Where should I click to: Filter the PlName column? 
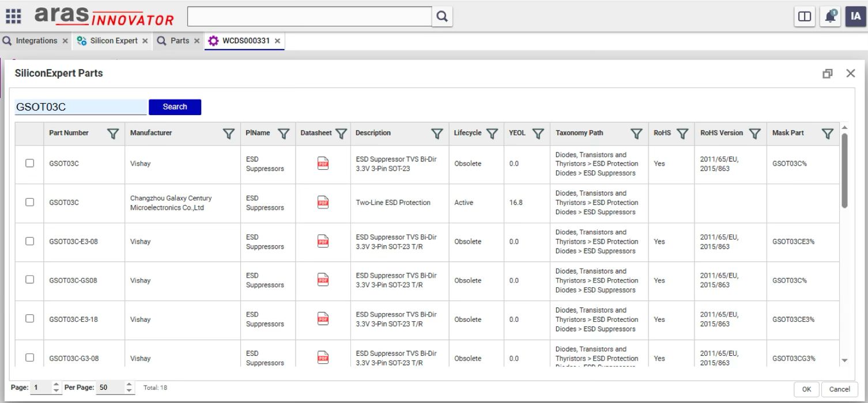point(284,134)
